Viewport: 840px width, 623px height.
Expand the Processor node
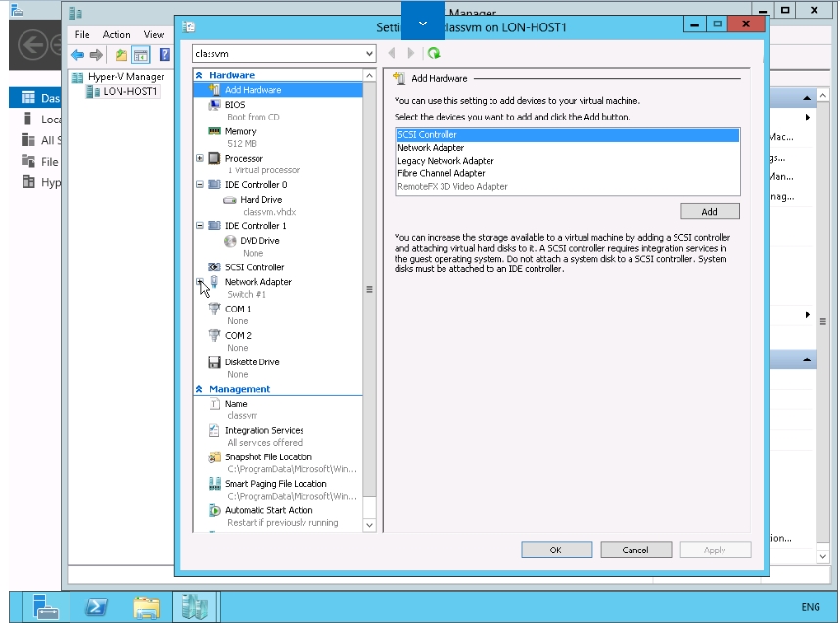click(x=200, y=158)
